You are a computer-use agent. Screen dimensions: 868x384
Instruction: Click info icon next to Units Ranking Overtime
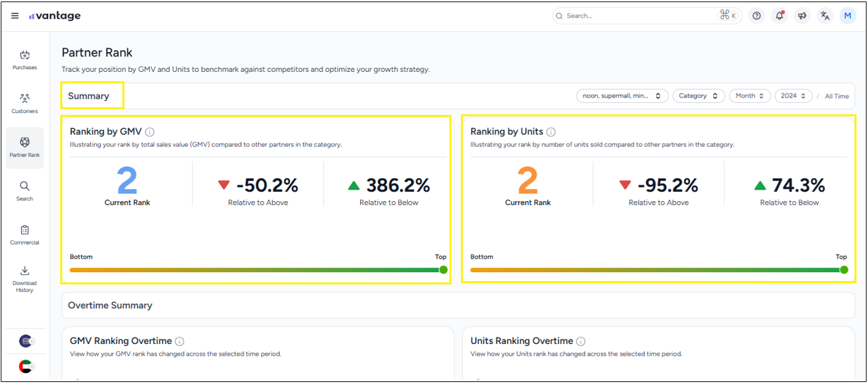[581, 341]
